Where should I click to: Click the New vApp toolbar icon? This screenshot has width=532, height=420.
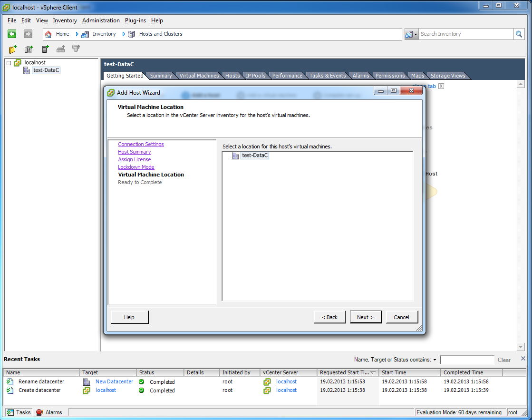[76, 49]
